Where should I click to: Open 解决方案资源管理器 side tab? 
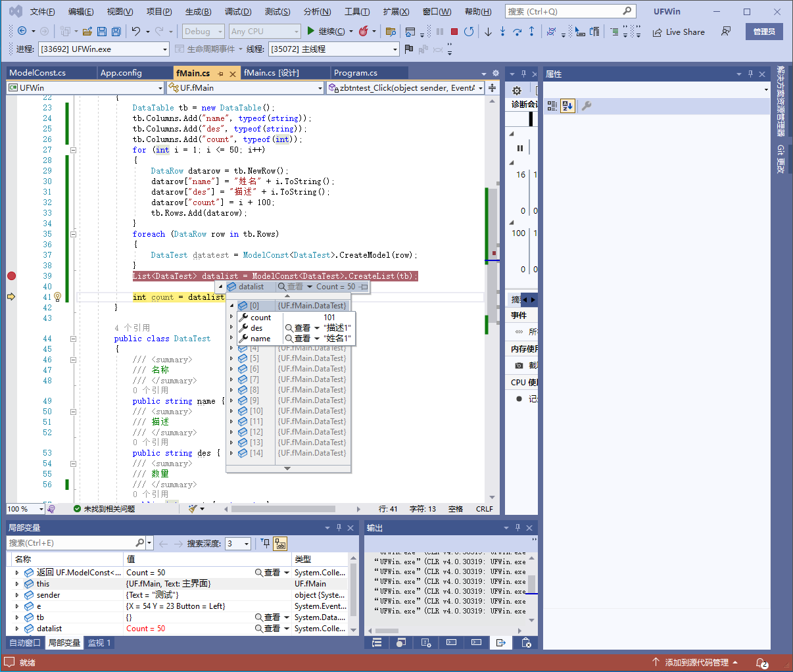tap(781, 101)
